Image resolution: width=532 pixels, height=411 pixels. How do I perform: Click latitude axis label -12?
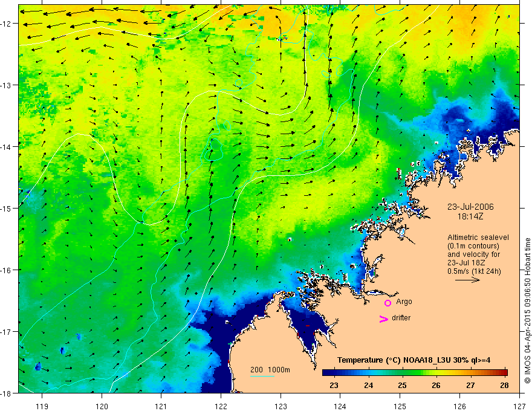coord(5,24)
